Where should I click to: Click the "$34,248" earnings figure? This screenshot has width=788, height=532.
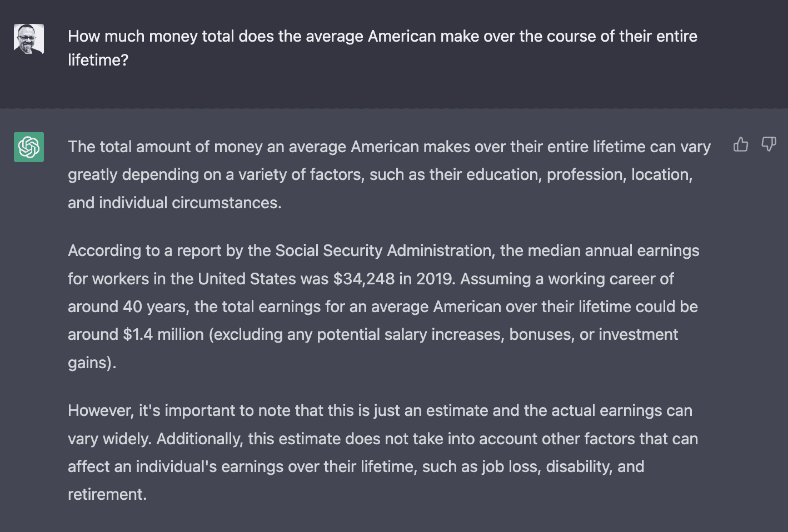[364, 279]
